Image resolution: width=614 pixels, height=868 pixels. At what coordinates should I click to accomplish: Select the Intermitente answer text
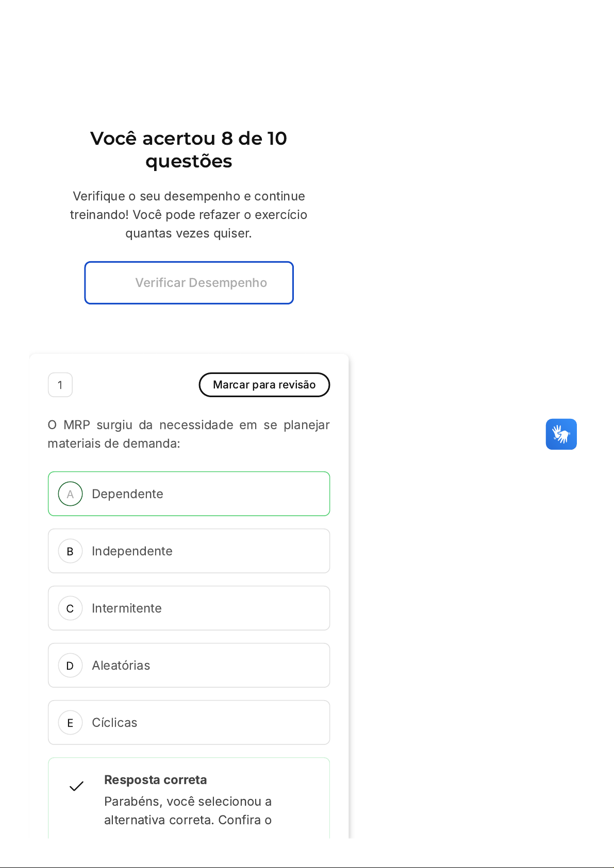tap(127, 608)
